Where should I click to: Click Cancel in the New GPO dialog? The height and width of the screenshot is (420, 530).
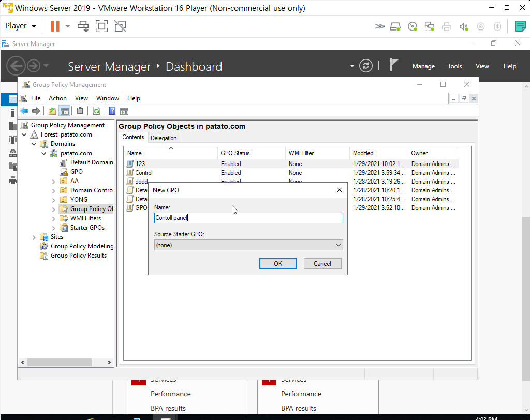tap(322, 264)
